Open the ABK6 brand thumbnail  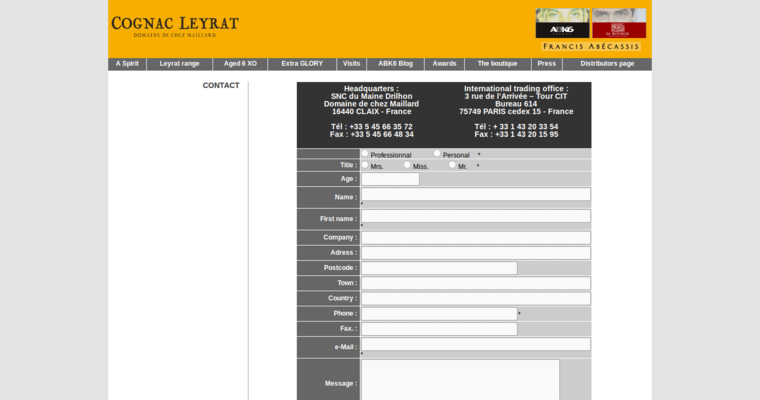562,23
